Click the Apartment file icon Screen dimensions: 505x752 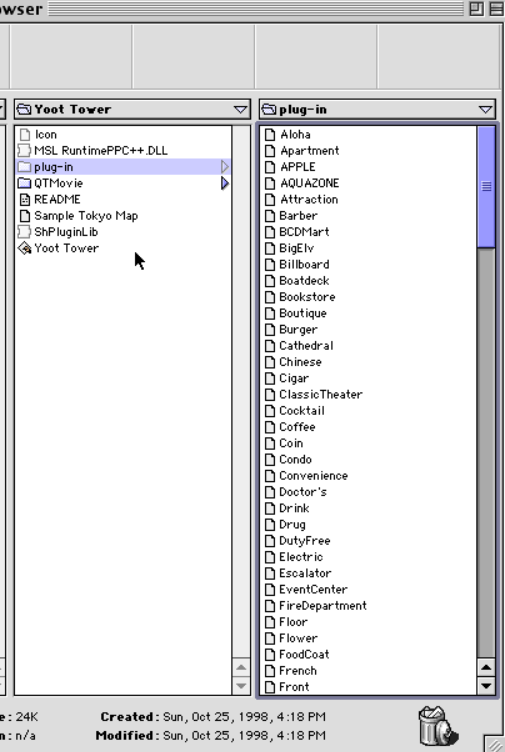[270, 151]
